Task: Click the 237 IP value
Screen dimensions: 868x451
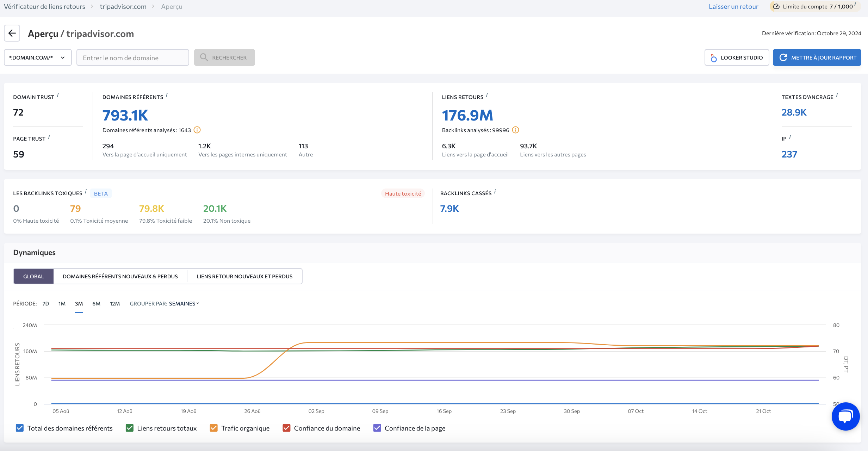Action: (789, 154)
